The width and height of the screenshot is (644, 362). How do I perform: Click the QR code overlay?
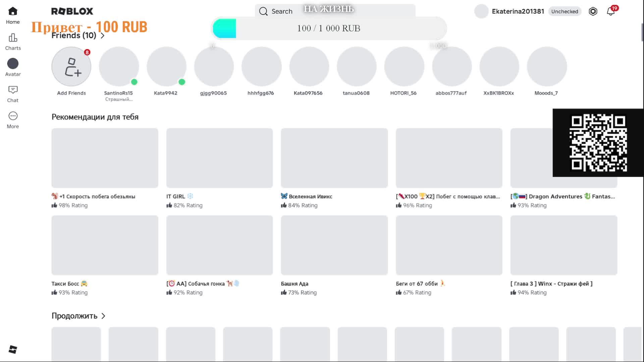click(x=598, y=143)
